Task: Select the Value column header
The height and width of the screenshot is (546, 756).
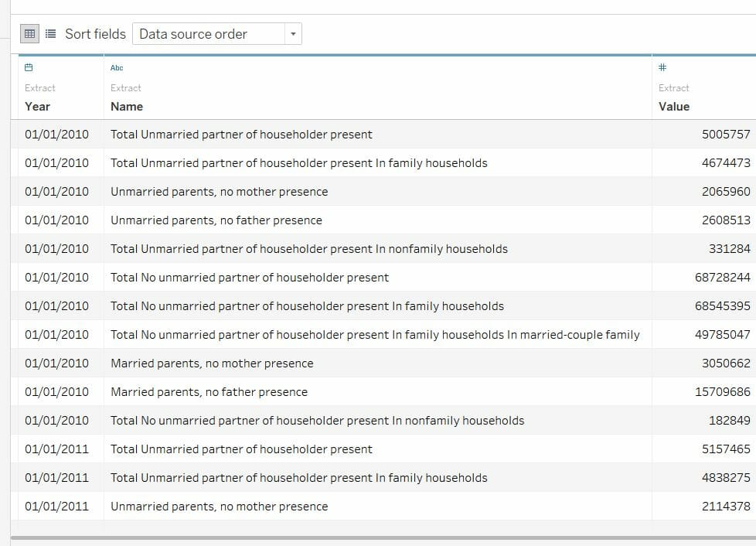Action: click(x=674, y=107)
